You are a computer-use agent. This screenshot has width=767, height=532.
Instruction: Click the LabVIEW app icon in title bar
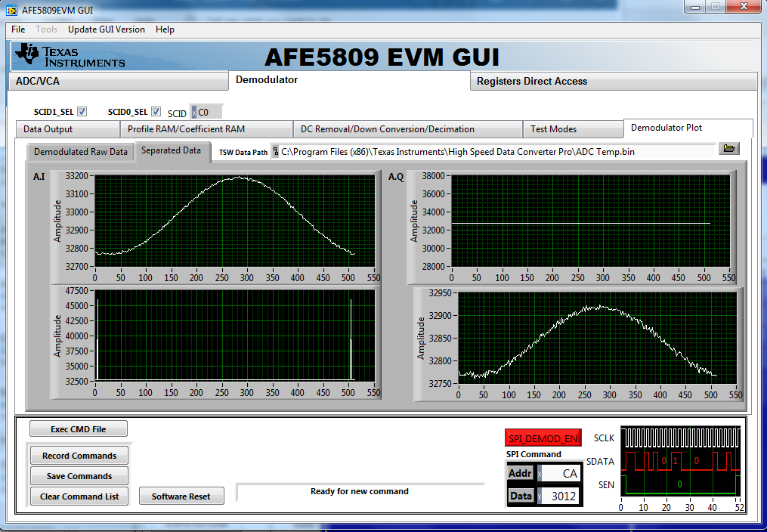[12, 11]
